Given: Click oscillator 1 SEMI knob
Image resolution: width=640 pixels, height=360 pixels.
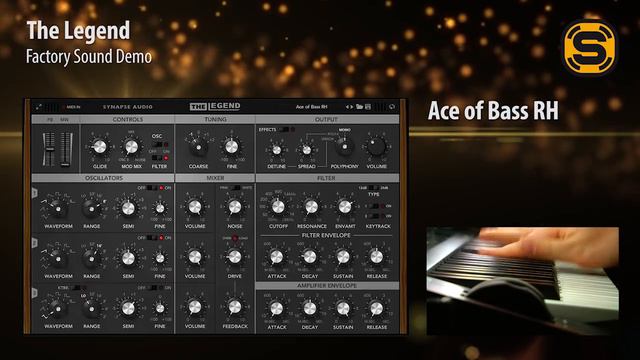Looking at the screenshot, I should (x=128, y=209).
